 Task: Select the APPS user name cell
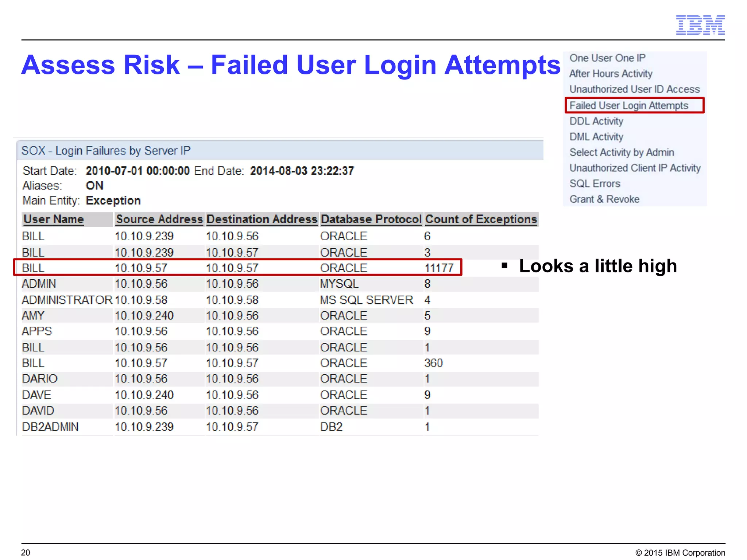click(x=37, y=331)
